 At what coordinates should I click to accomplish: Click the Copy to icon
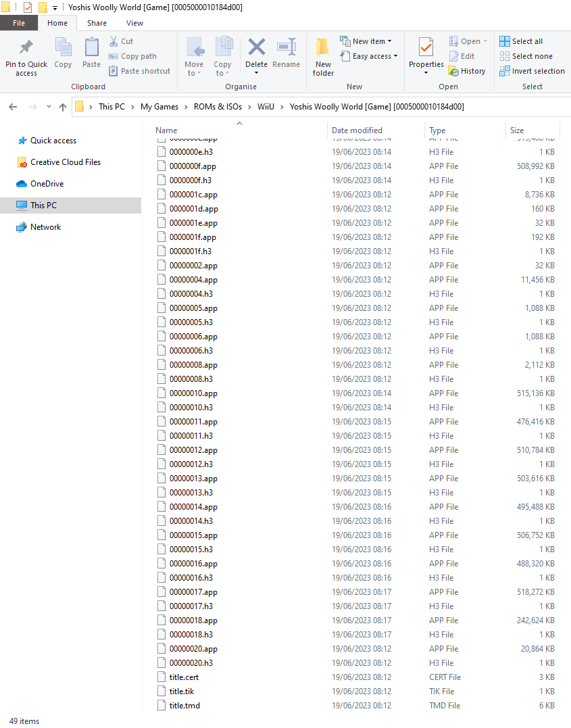(x=224, y=47)
